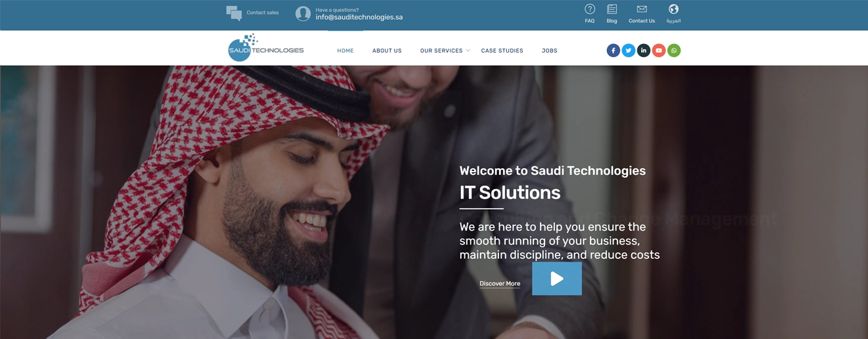Play the hero video
This screenshot has width=868, height=339.
[557, 279]
